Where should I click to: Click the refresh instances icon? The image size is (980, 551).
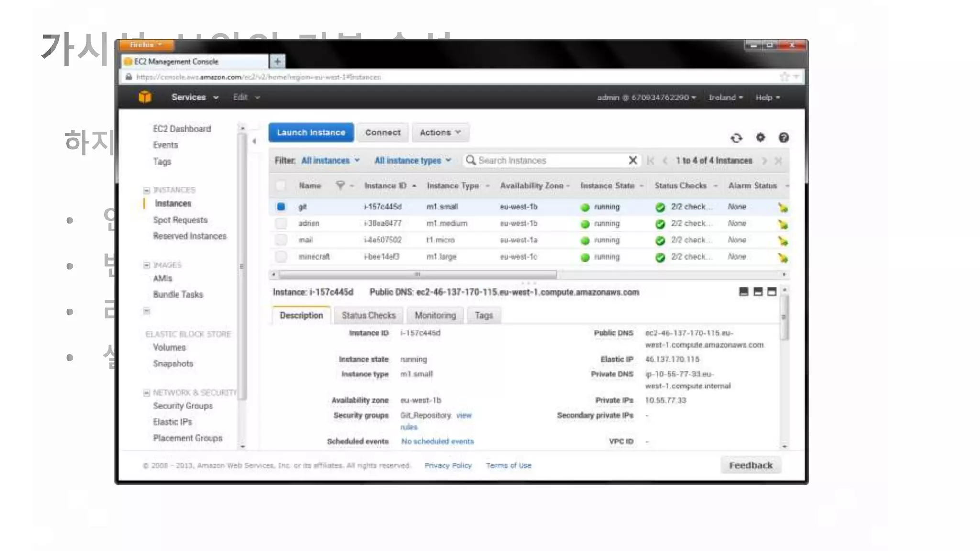[736, 138]
